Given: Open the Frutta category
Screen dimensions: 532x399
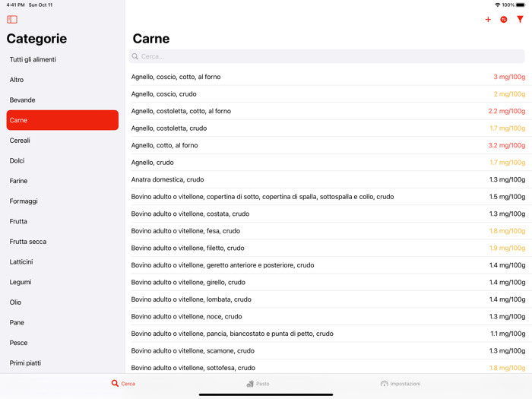Looking at the screenshot, I should pos(62,221).
